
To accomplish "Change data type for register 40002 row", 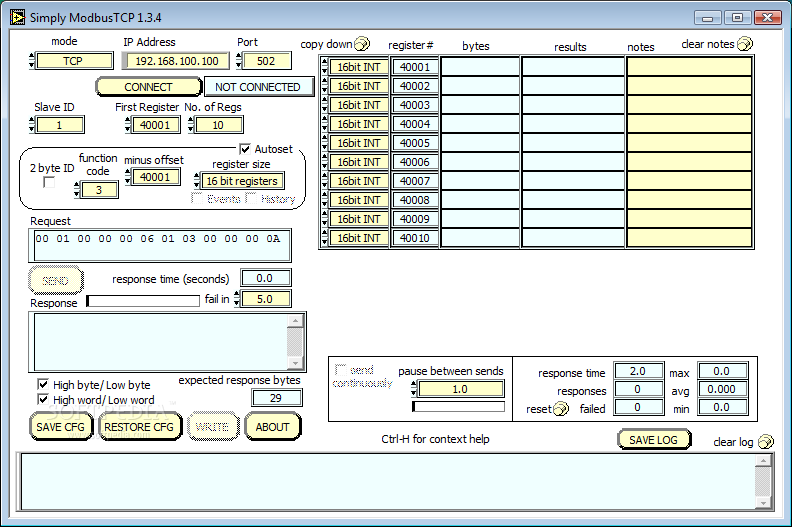I will 325,86.
